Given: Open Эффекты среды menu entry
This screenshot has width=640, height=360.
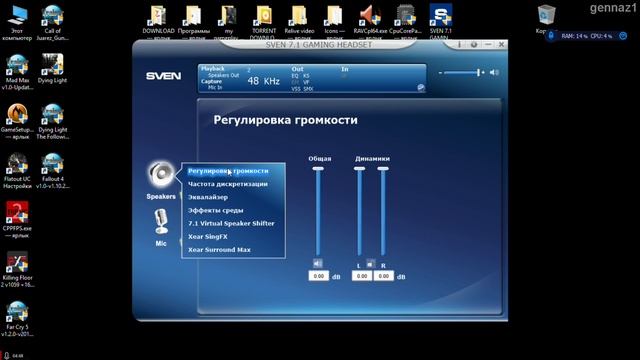Looking at the screenshot, I should (x=216, y=210).
